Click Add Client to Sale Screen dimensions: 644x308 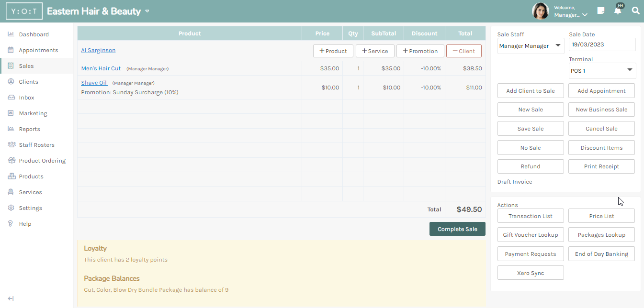[531, 91]
